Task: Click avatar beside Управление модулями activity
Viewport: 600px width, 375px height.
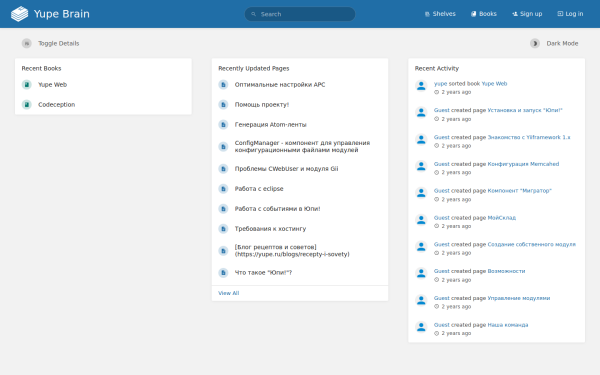Action: pyautogui.click(x=421, y=300)
